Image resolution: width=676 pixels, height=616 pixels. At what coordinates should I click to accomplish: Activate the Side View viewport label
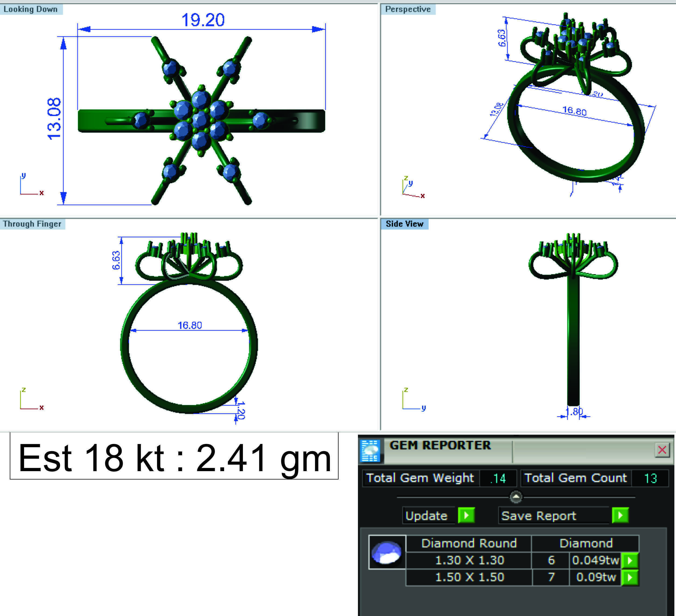pyautogui.click(x=405, y=224)
